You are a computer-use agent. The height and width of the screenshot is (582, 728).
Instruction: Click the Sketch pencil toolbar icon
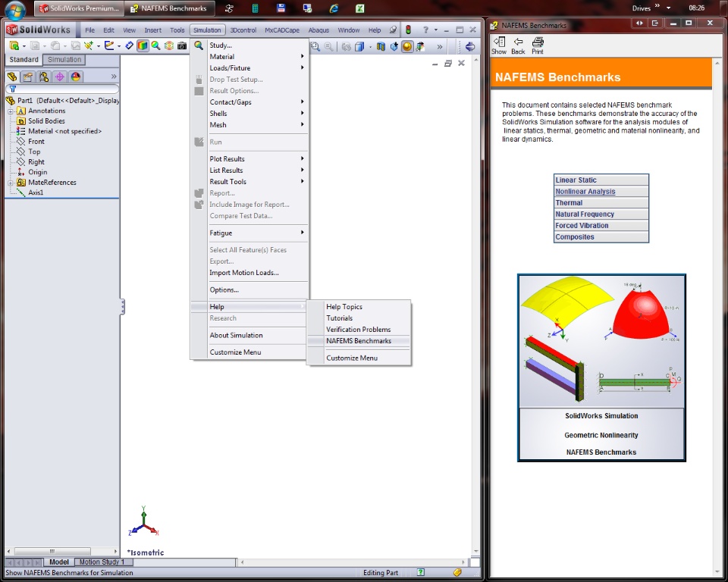click(109, 45)
